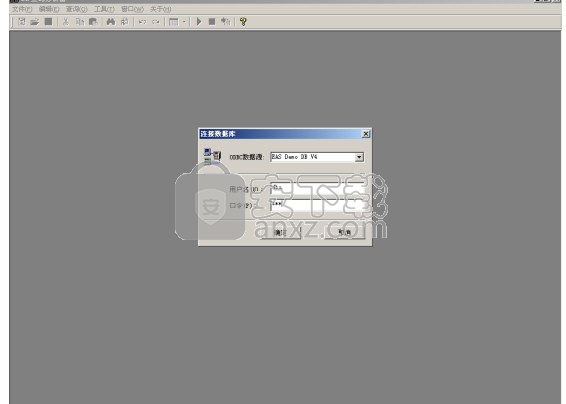The height and width of the screenshot is (404, 566).
Task: Open the 文件(F) menu
Action: click(22, 9)
